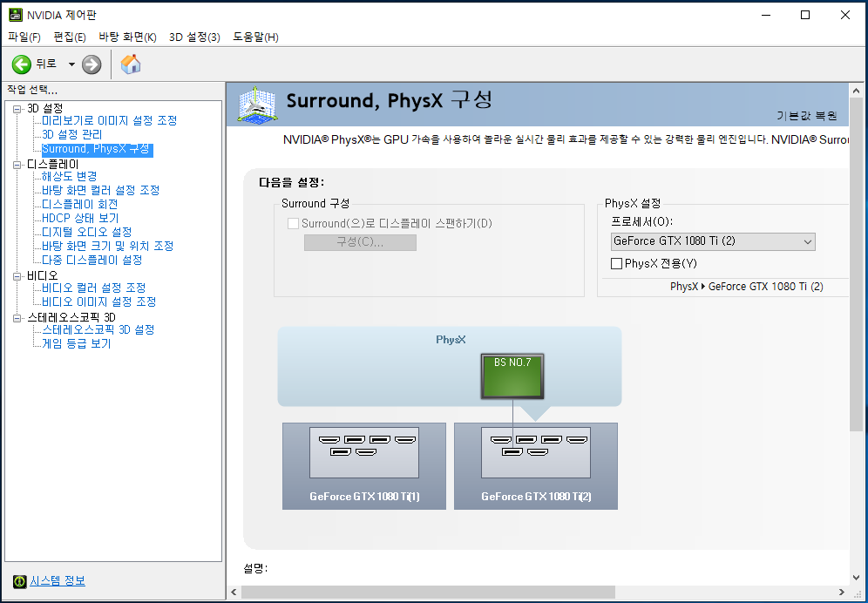The width and height of the screenshot is (868, 603).
Task: Click the green Back arrow icon
Action: point(22,64)
